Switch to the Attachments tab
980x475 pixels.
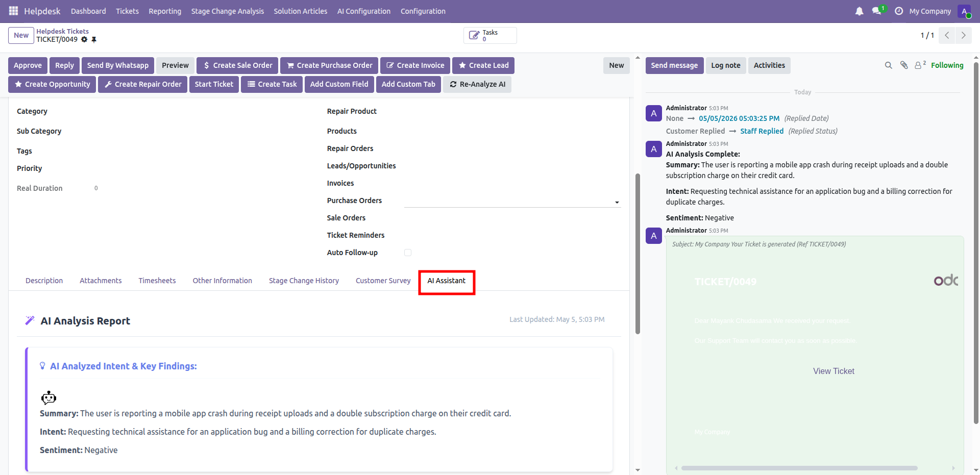(101, 281)
